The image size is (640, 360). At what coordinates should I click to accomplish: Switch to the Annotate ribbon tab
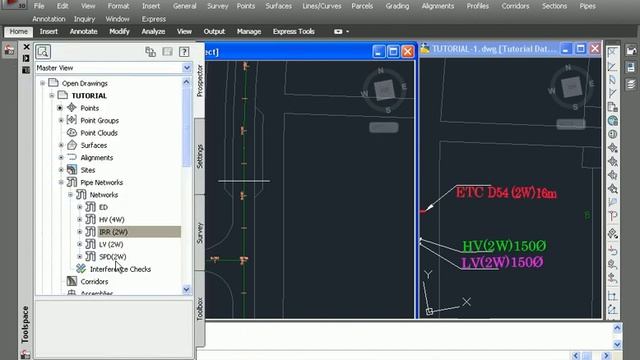[84, 31]
